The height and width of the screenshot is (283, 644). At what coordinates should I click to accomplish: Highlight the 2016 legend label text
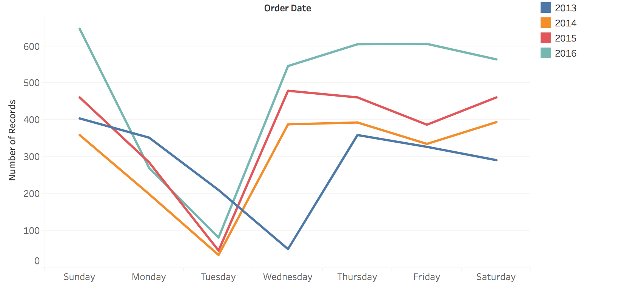pos(565,53)
